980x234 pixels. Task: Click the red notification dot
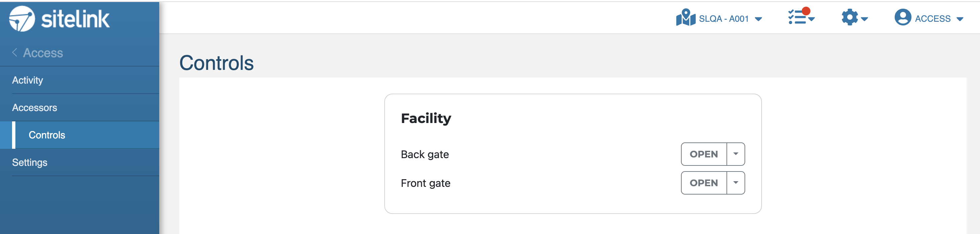point(806,11)
